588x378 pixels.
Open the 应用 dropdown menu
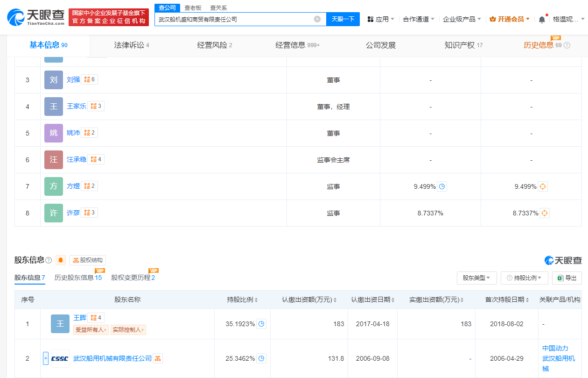tap(381, 19)
